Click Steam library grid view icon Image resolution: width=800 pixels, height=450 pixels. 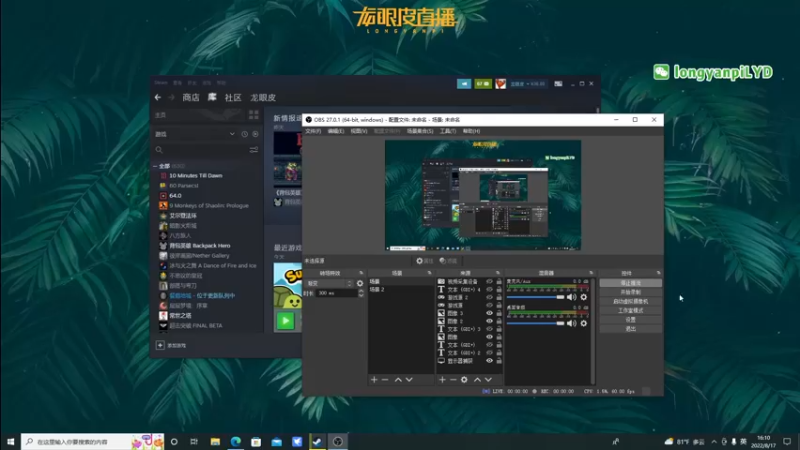click(254, 115)
